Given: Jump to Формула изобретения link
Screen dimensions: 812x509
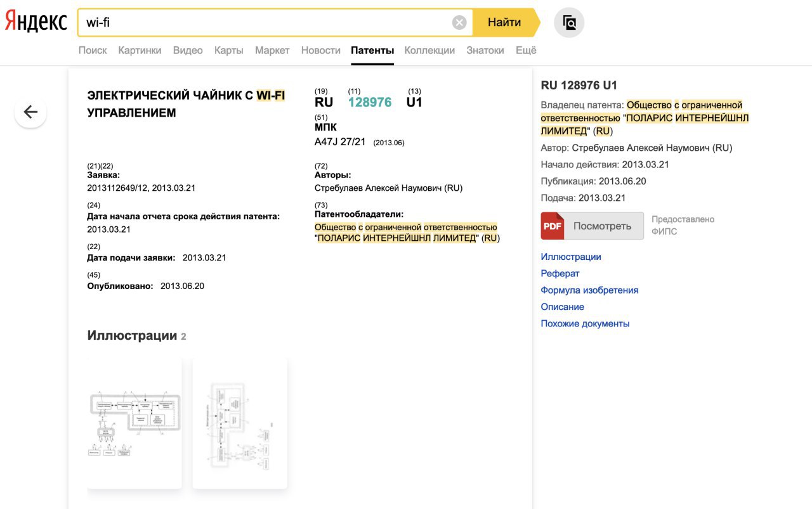Looking at the screenshot, I should click(589, 290).
